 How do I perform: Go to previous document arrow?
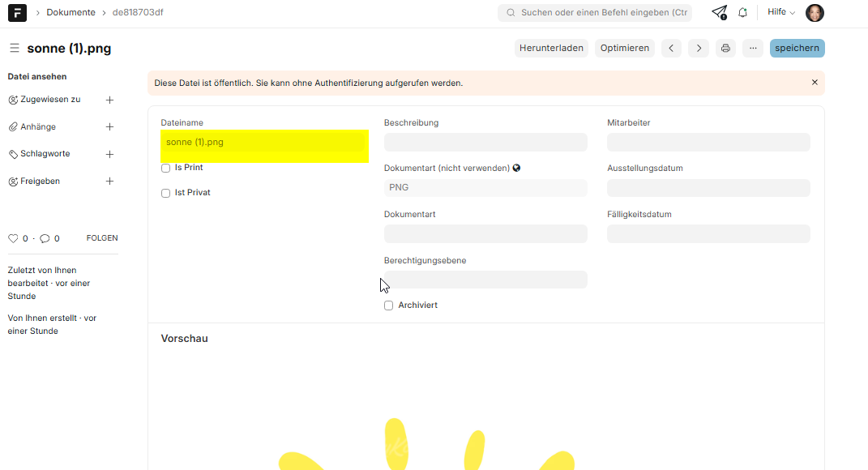point(671,49)
